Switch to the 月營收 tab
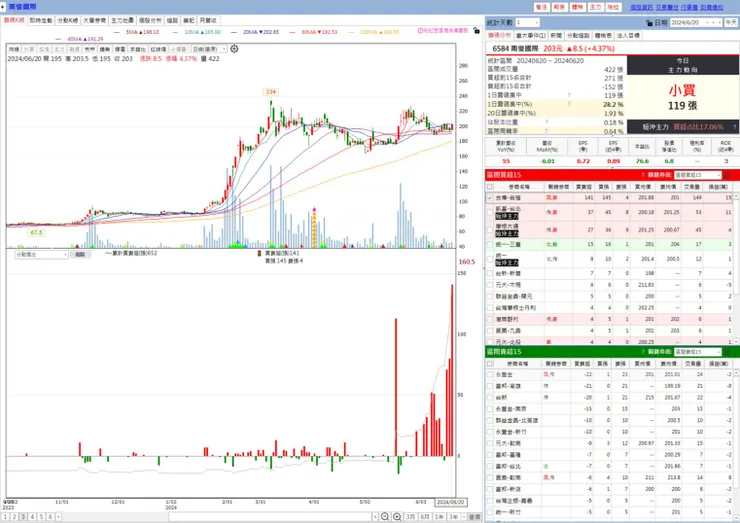Image resolution: width=740 pixels, height=523 pixels. [208, 21]
